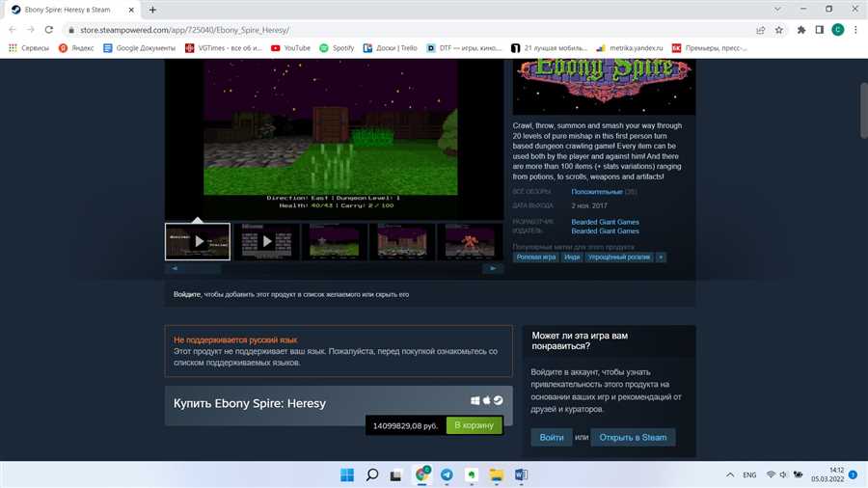Add game to cart with В корзину
The width and height of the screenshot is (868, 488).
pyautogui.click(x=474, y=425)
